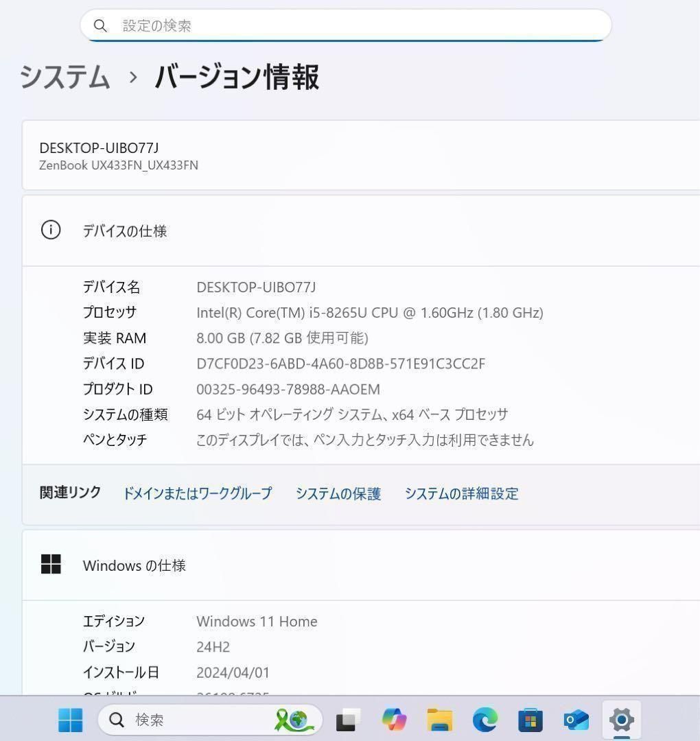Open the ドメインまたはワークグループ link
700x741 pixels.
196,493
